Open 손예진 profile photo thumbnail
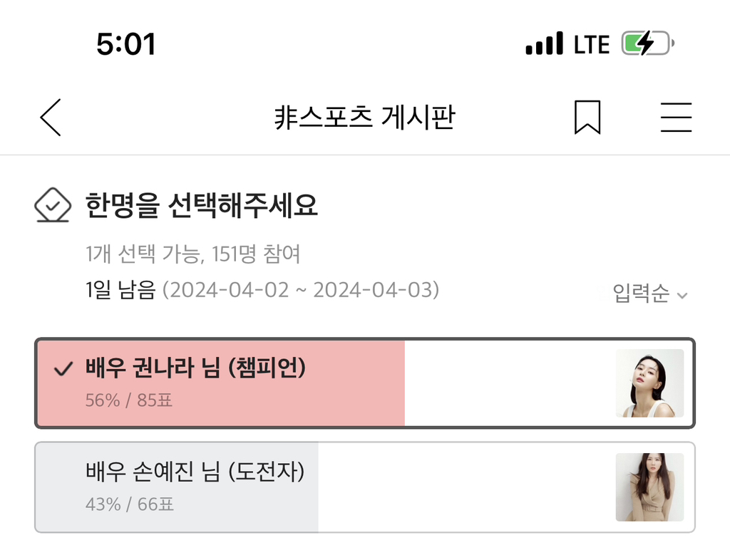This screenshot has height=560, width=730. (649, 487)
